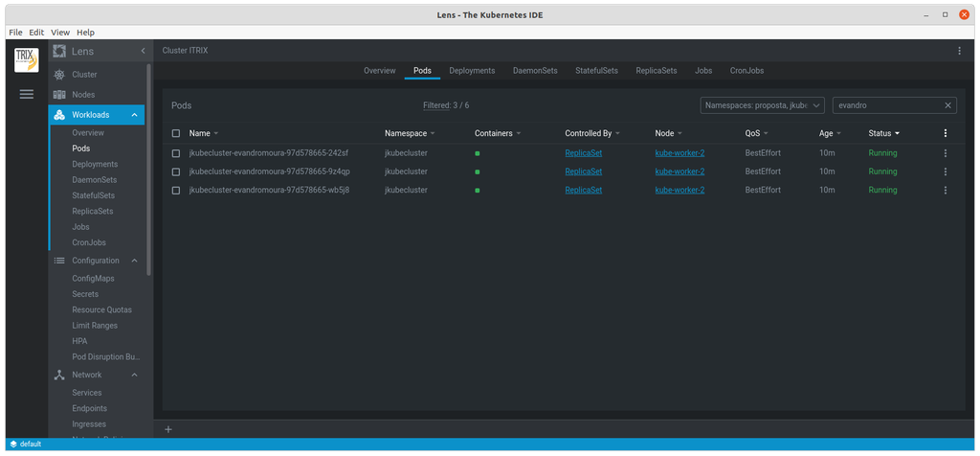Collapse the Lens sidebar with arrow
Screen dimensions: 980x456
(143, 51)
